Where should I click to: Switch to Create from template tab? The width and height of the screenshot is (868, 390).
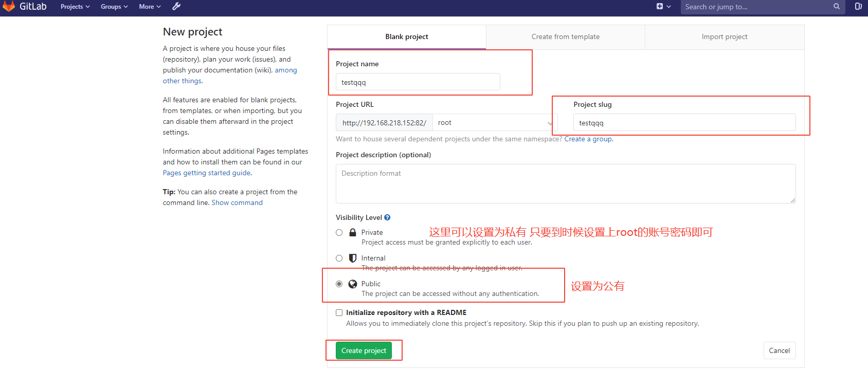click(566, 37)
